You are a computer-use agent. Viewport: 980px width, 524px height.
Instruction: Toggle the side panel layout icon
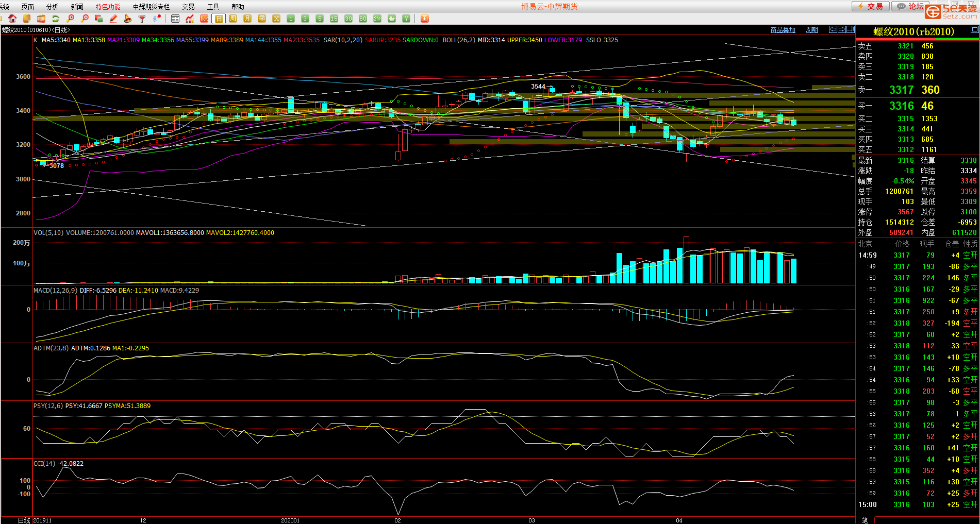point(851,29)
